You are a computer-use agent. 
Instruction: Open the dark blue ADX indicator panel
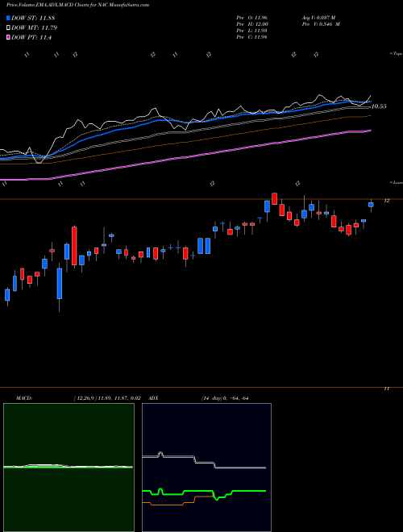206,468
